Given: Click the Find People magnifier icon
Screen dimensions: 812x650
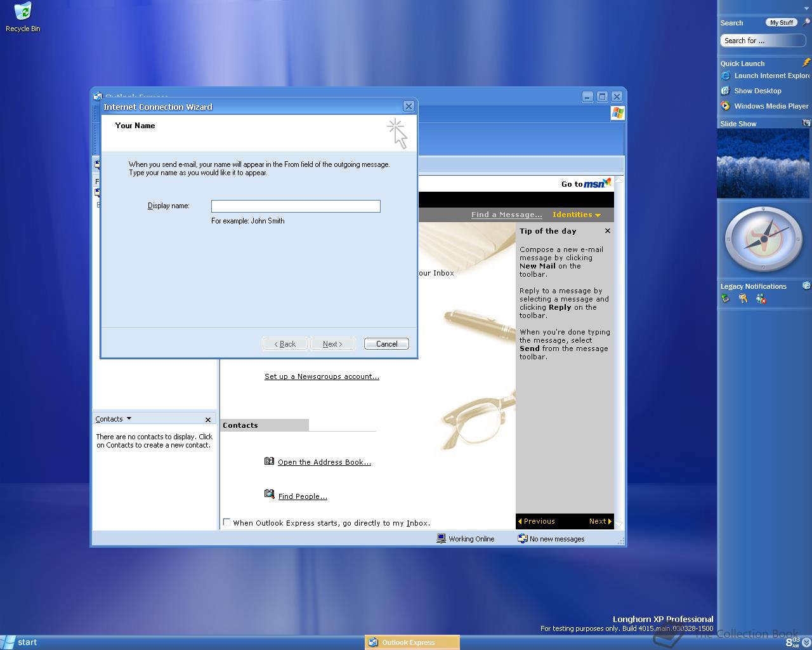Looking at the screenshot, I should click(269, 494).
